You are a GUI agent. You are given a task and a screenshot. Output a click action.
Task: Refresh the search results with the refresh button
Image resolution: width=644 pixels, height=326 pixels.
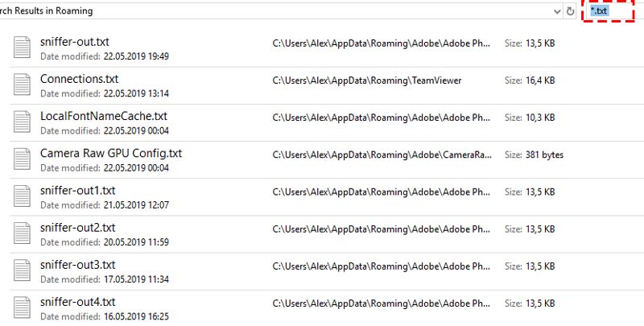(x=570, y=11)
